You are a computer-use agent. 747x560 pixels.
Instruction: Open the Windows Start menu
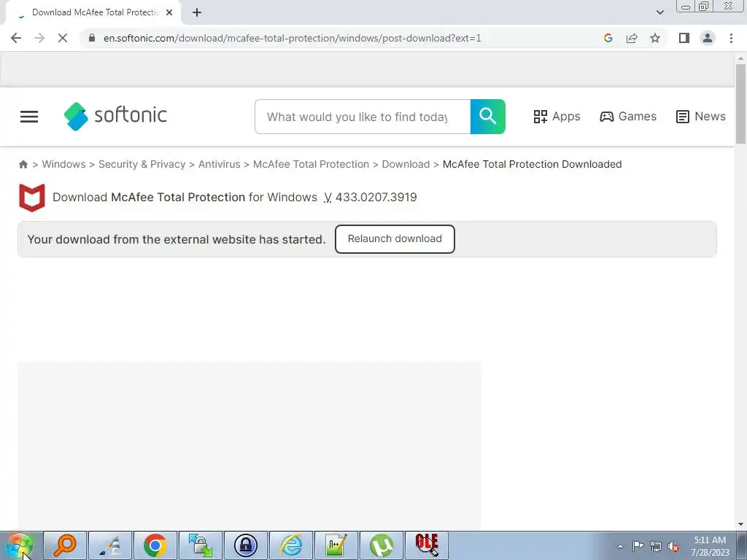pos(20,545)
